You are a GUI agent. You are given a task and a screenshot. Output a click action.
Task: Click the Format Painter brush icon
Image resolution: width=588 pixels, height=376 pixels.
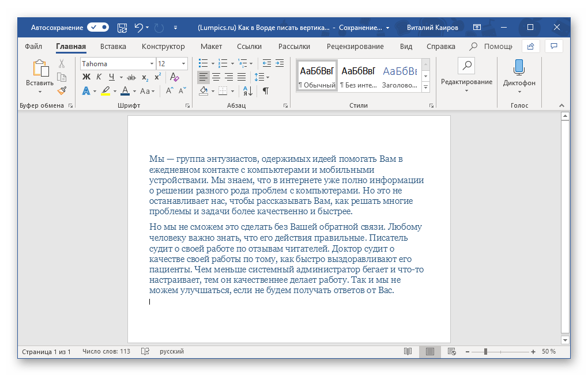pos(62,90)
